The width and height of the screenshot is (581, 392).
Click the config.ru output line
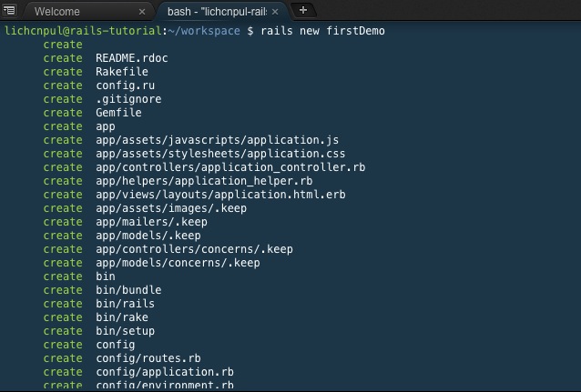point(126,85)
